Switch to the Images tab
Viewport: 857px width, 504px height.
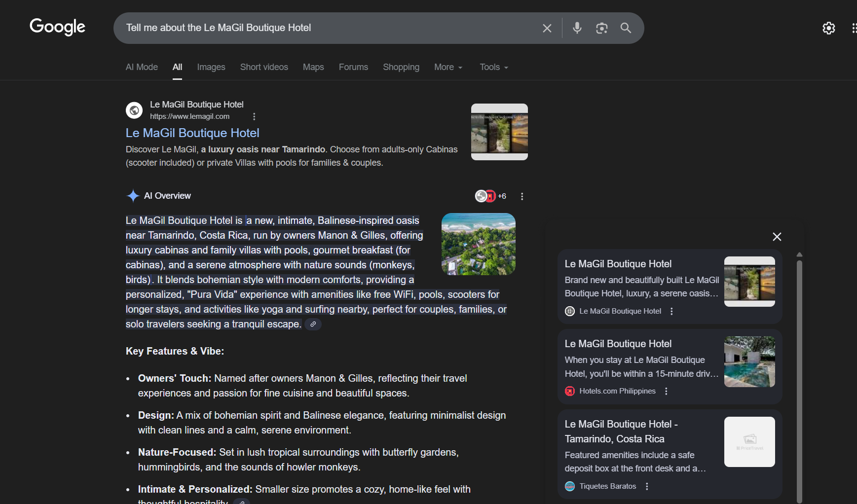pos(211,67)
